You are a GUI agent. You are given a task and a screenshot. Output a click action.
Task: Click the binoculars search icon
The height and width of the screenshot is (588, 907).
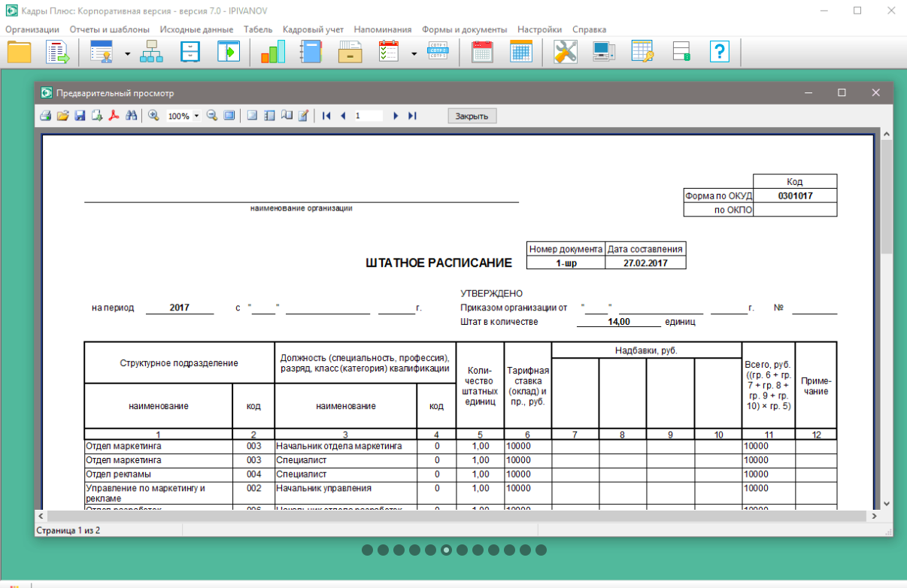coord(131,116)
